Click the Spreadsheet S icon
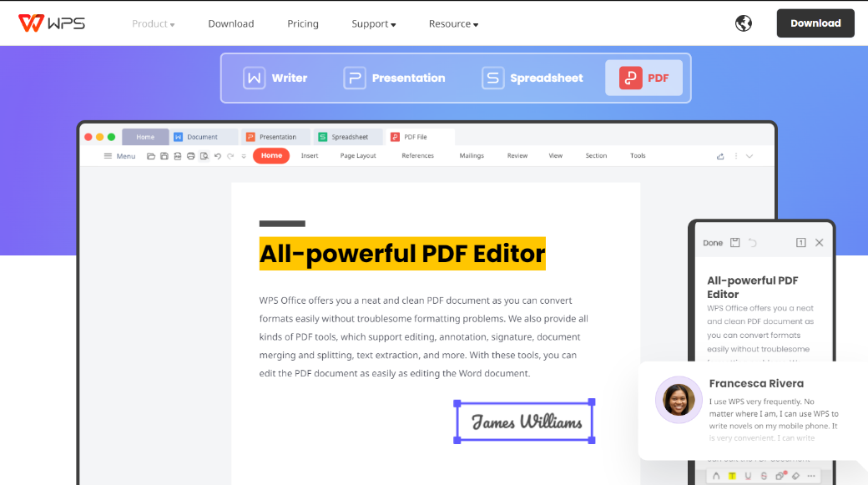 pyautogui.click(x=492, y=78)
